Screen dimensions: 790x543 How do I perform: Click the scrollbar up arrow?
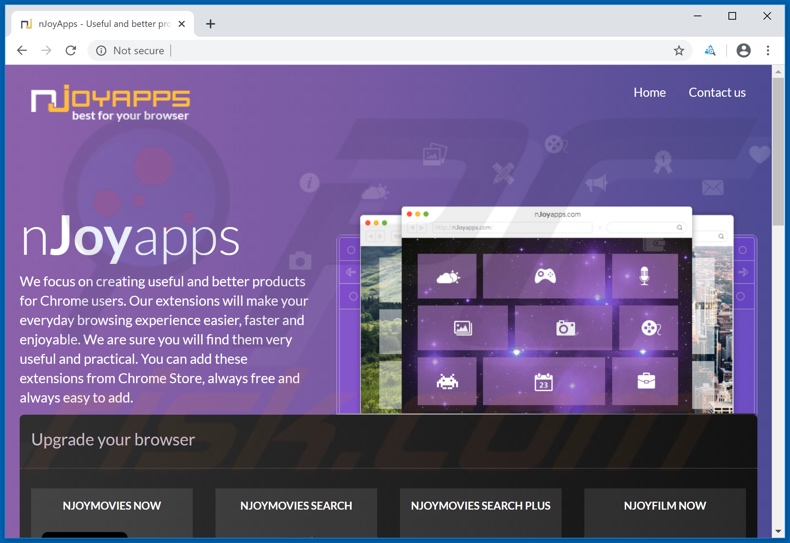point(778,72)
